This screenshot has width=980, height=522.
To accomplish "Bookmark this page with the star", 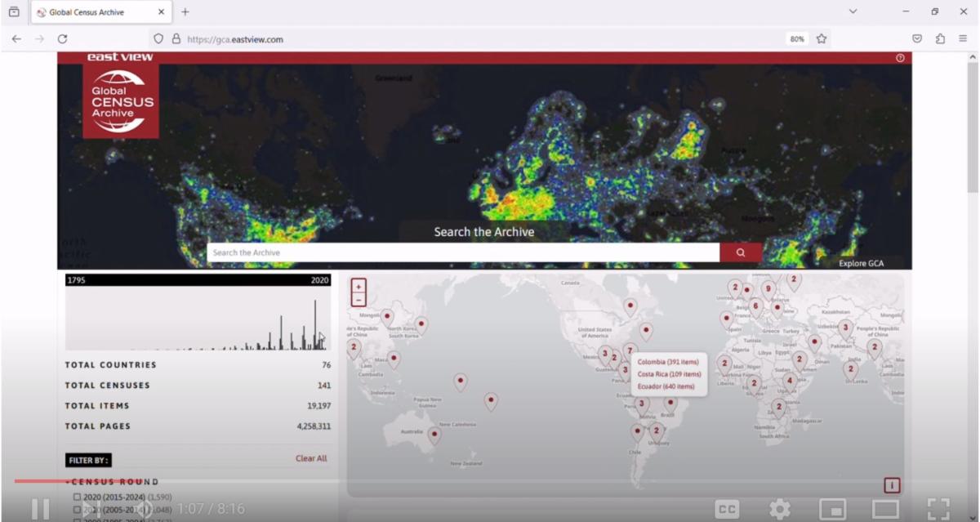I will pos(822,38).
